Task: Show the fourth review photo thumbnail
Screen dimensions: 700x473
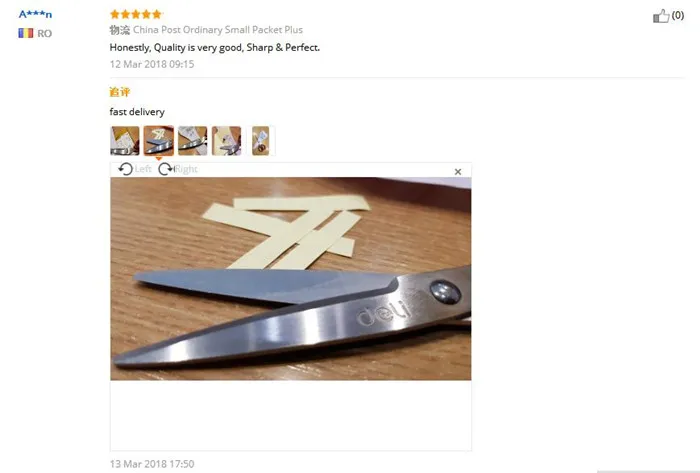Action: [x=226, y=141]
